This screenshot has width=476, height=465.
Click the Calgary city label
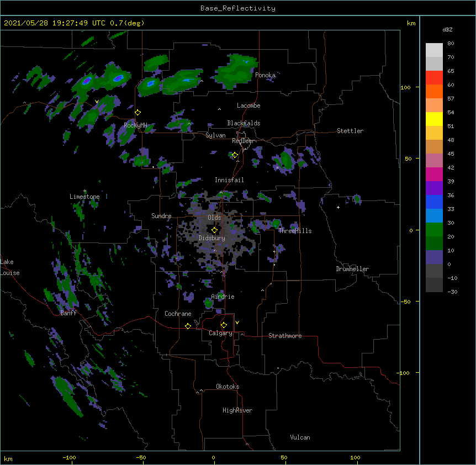pyautogui.click(x=220, y=333)
